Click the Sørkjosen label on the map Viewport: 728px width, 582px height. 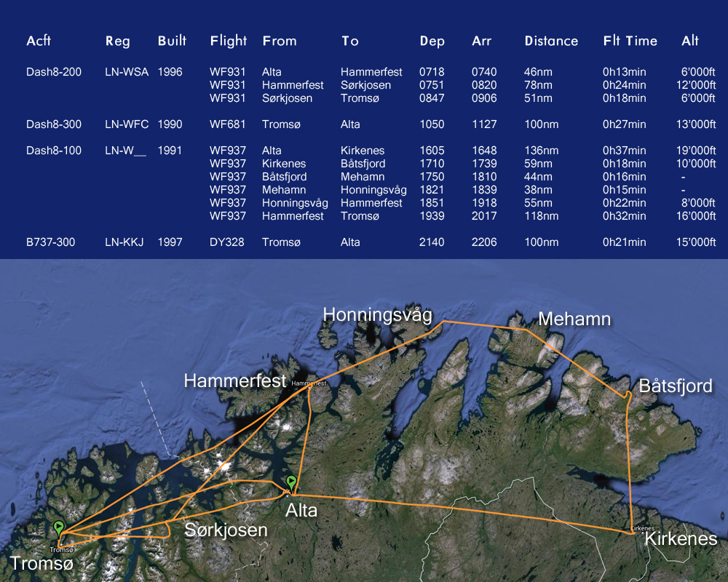[226, 530]
